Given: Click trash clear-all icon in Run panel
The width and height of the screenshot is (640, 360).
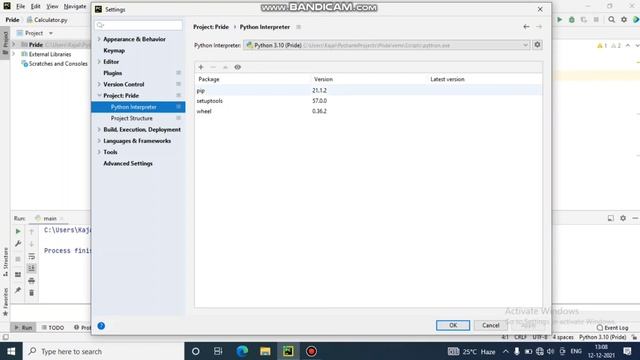Looking at the screenshot, I should click(x=31, y=293).
